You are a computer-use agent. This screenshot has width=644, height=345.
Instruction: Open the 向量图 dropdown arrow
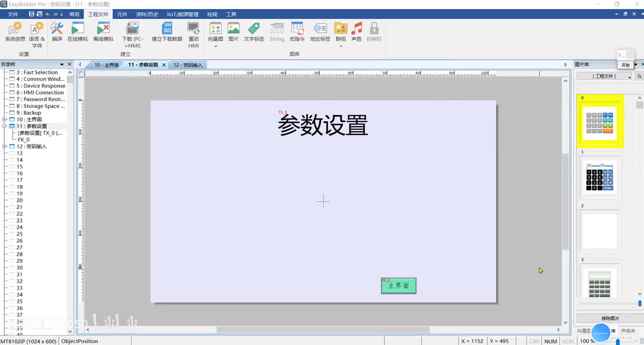215,46
